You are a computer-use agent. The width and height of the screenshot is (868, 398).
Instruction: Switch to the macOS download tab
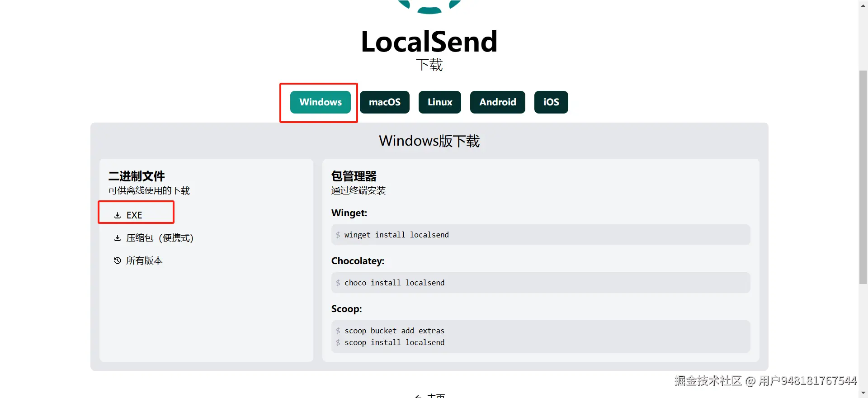(x=385, y=102)
